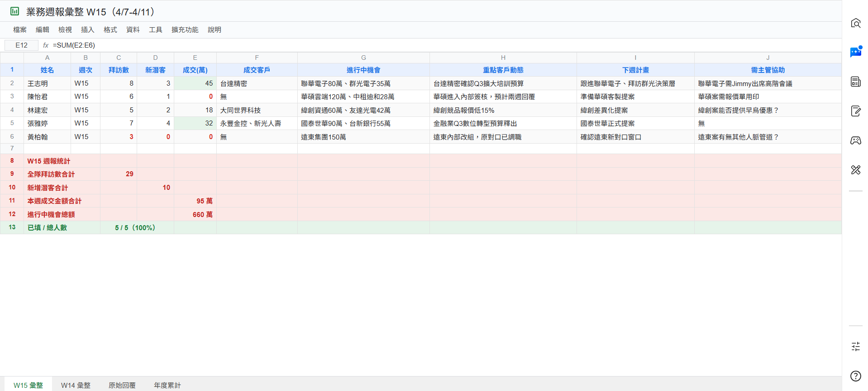This screenshot has height=391, width=868.
Task: Select row 7 header
Action: 12,149
